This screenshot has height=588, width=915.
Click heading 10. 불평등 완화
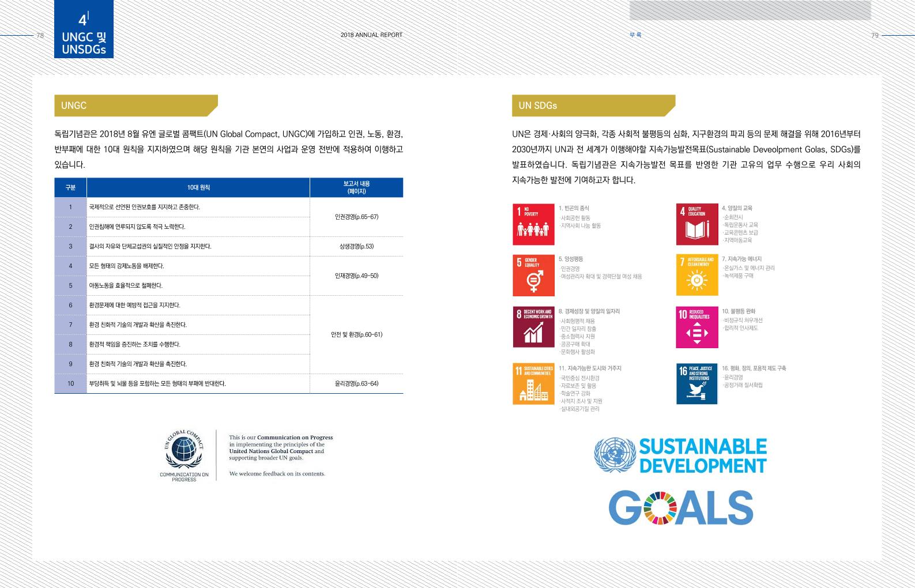[739, 311]
